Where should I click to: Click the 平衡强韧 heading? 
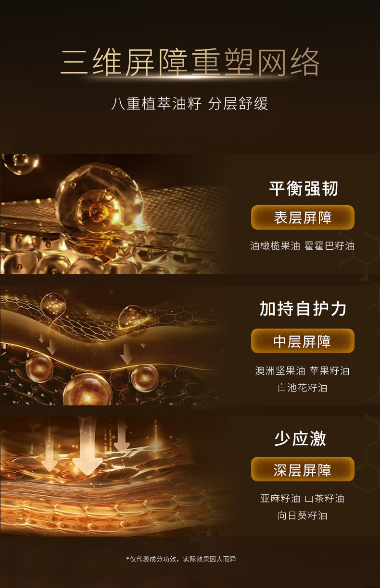304,188
